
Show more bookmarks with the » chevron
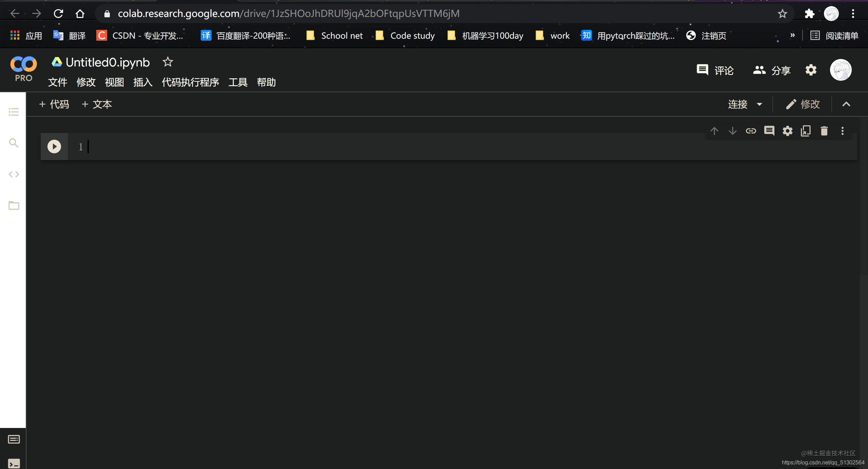click(x=792, y=35)
